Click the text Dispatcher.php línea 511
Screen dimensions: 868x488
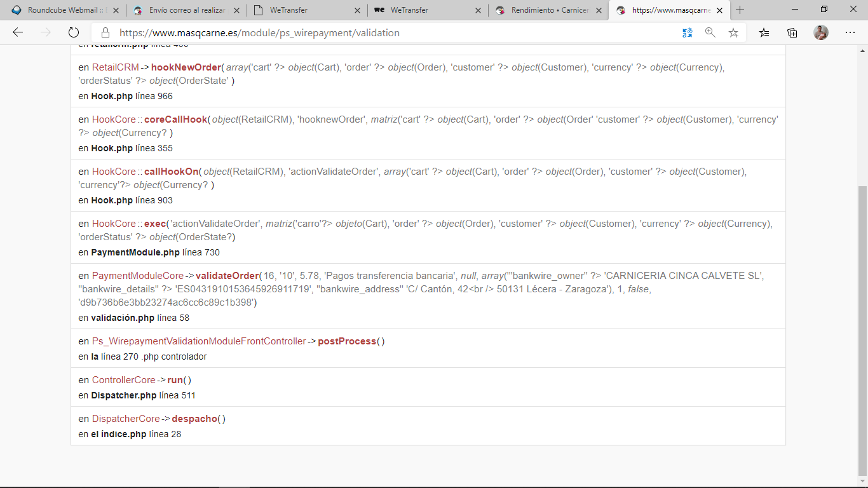pos(143,395)
